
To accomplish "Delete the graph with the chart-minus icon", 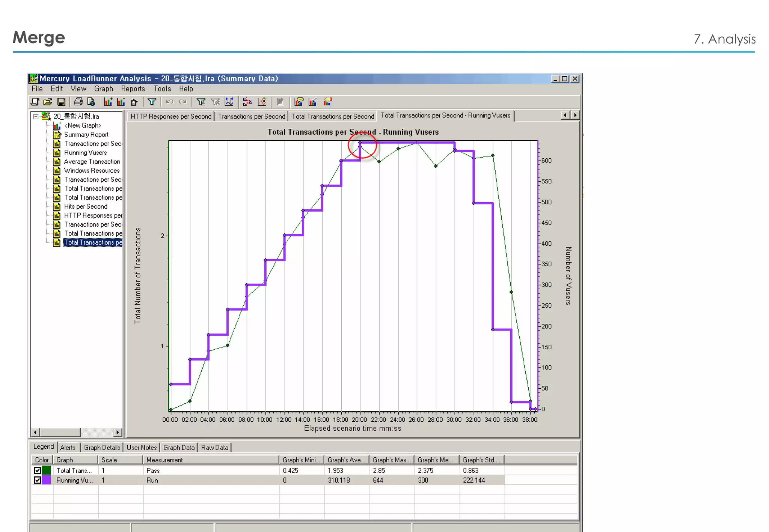I will [121, 102].
